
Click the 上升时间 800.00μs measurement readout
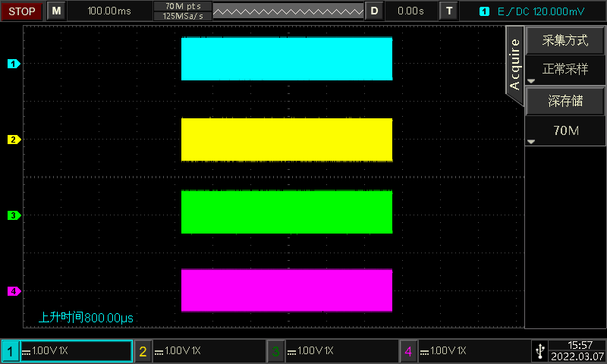86,318
